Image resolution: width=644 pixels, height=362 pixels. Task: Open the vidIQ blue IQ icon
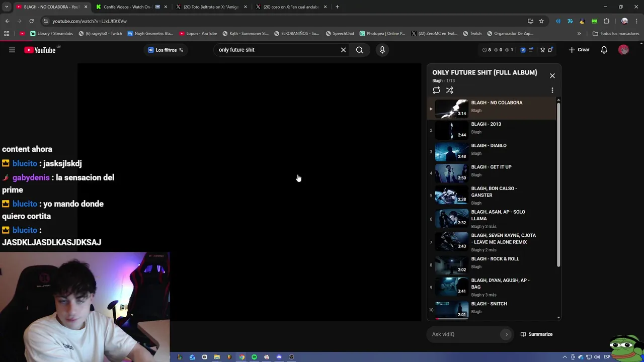click(523, 50)
